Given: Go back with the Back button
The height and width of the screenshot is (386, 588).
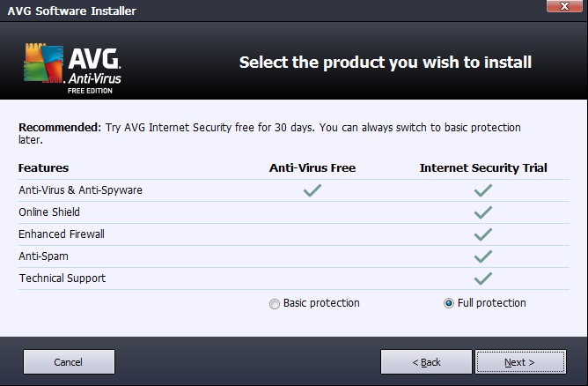Looking at the screenshot, I should point(427,362).
